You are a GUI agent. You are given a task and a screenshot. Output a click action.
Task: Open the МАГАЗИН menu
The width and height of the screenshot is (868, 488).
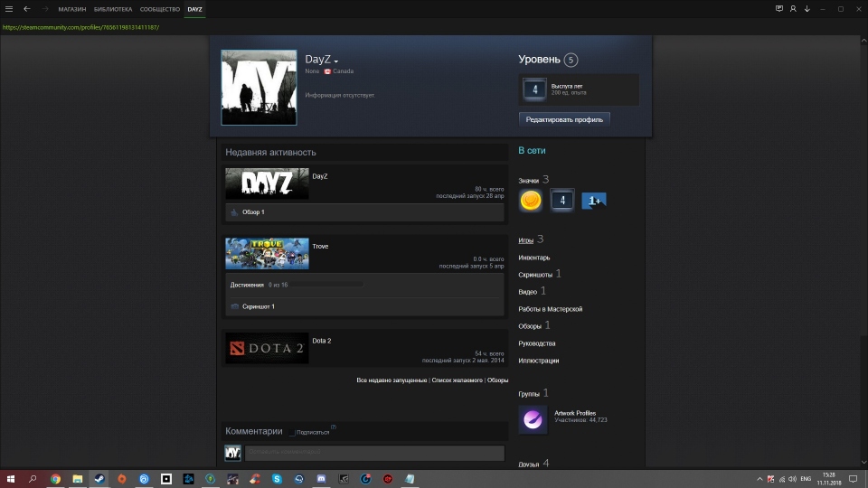coord(72,9)
